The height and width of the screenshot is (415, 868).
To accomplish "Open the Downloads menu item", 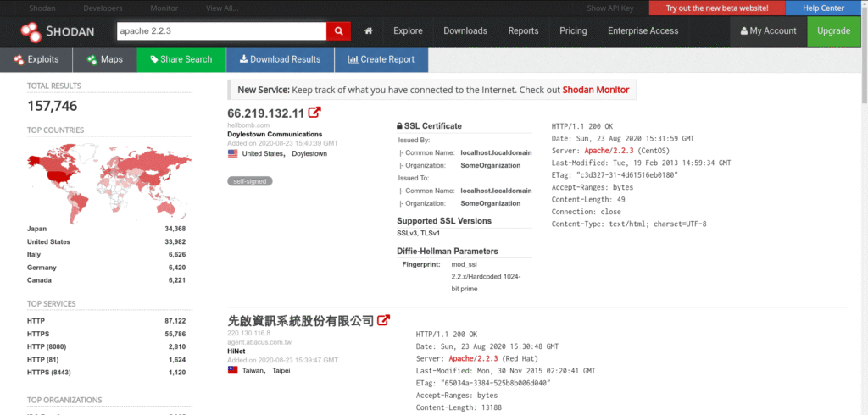I will tap(465, 31).
